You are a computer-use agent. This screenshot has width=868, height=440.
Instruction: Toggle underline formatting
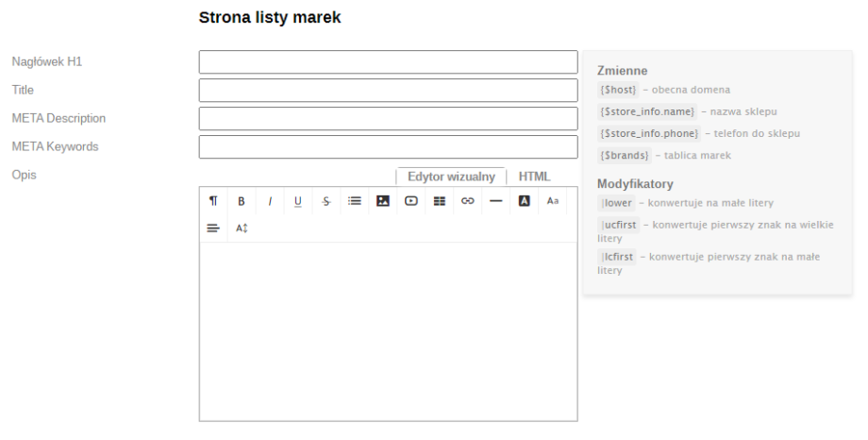point(298,201)
